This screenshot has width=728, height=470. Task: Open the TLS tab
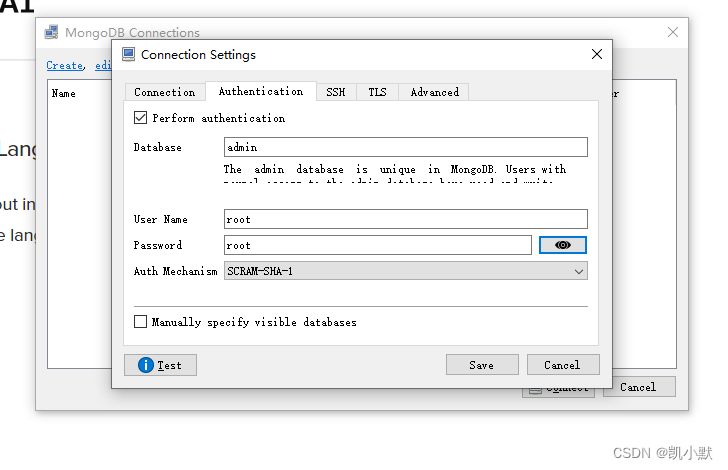377,92
